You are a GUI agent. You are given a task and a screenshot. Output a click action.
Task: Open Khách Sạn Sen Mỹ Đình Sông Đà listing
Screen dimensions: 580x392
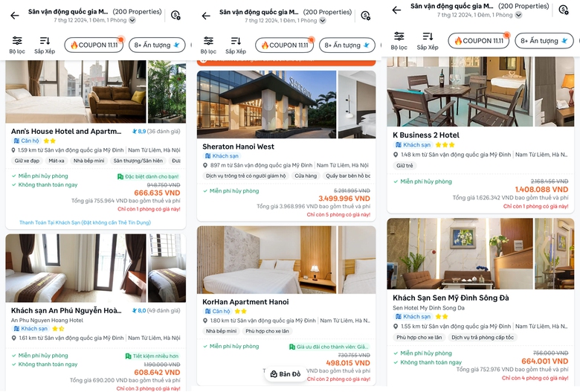click(451, 298)
